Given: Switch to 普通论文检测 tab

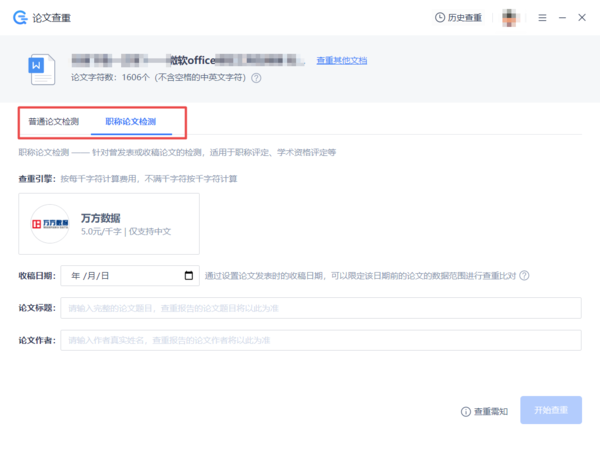Looking at the screenshot, I should pyautogui.click(x=53, y=122).
